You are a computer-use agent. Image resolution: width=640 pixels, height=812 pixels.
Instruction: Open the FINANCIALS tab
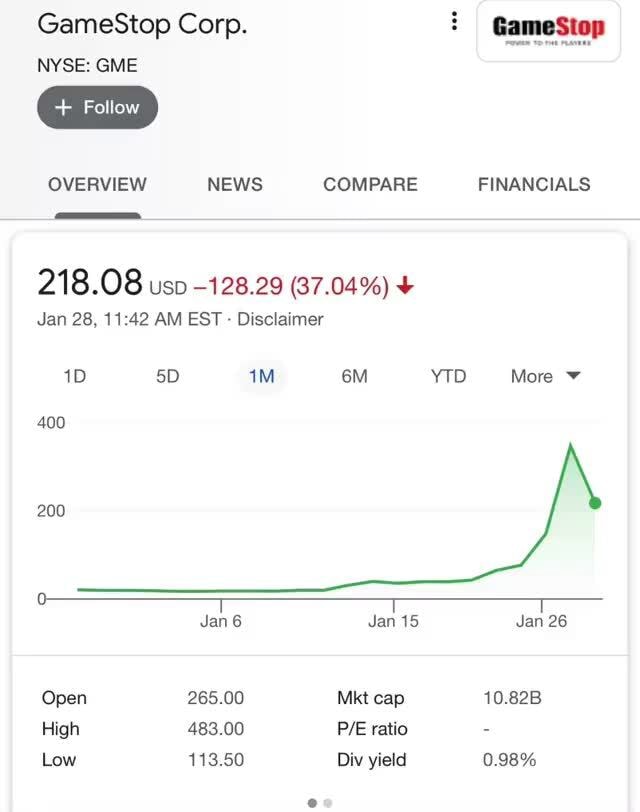533,185
